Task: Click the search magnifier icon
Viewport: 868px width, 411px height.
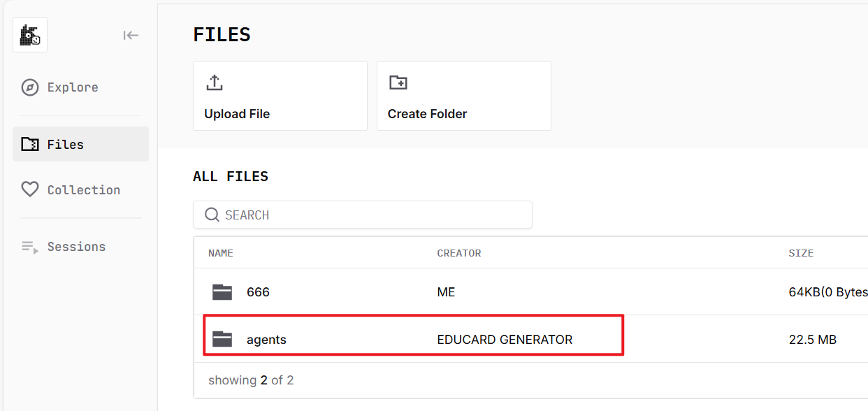Action: pos(212,215)
